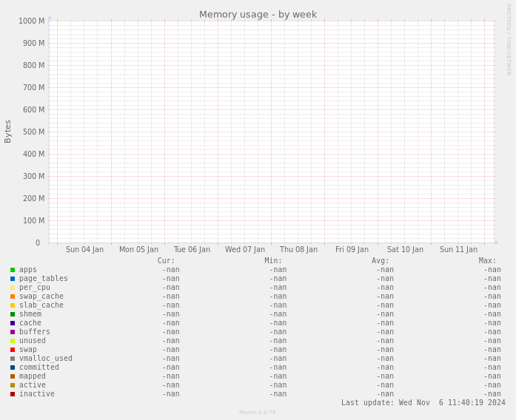Click the 'Mon 05 Jan' date label
Image resolution: width=516 pixels, height=420 pixels.
[x=138, y=249]
